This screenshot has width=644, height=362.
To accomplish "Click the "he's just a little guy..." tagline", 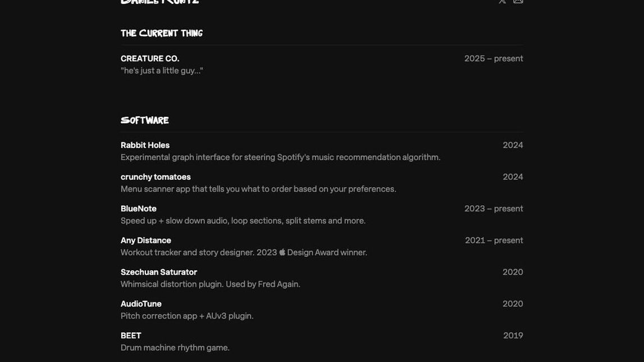I will coord(162,71).
